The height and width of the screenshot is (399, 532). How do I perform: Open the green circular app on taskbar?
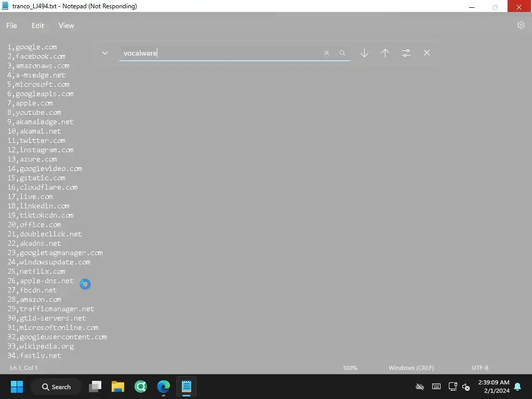tap(140, 387)
